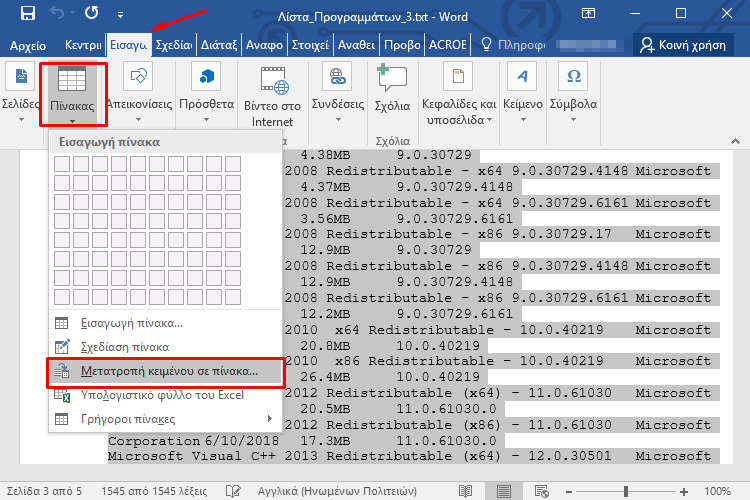
Task: Click the convert text to table icon
Action: [62, 371]
